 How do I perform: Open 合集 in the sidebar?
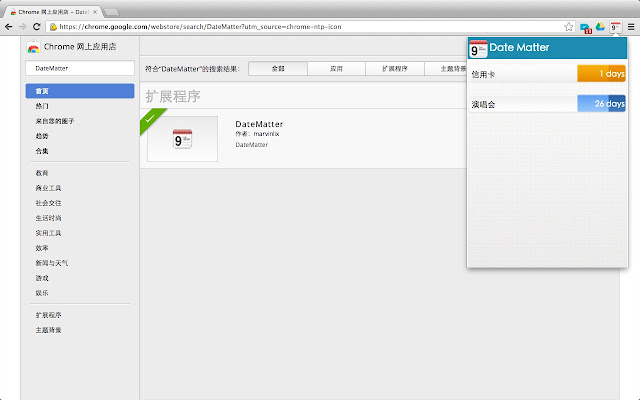pyautogui.click(x=42, y=151)
